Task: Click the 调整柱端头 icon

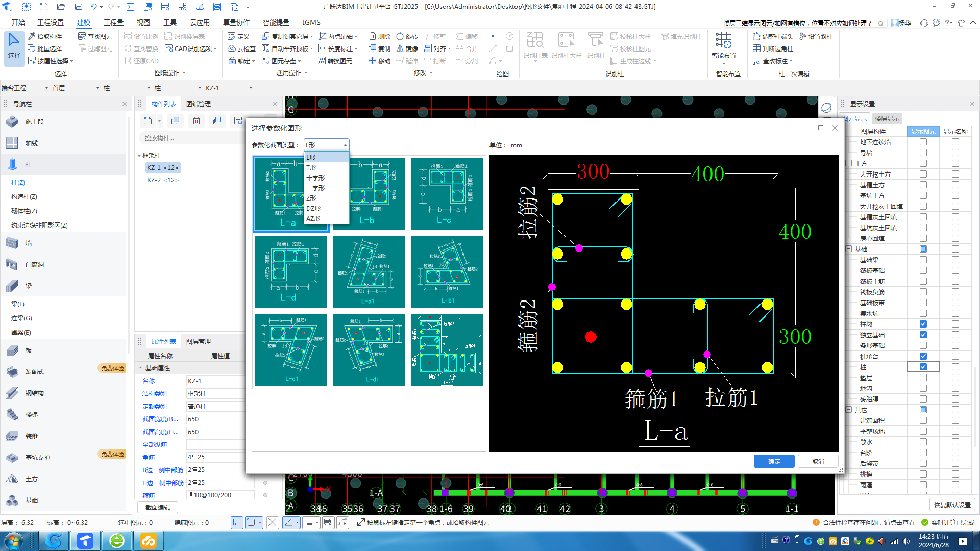Action: tap(757, 36)
